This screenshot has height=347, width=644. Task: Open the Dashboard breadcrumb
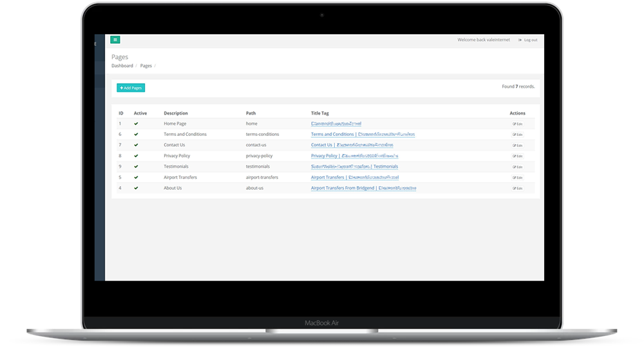tap(122, 66)
